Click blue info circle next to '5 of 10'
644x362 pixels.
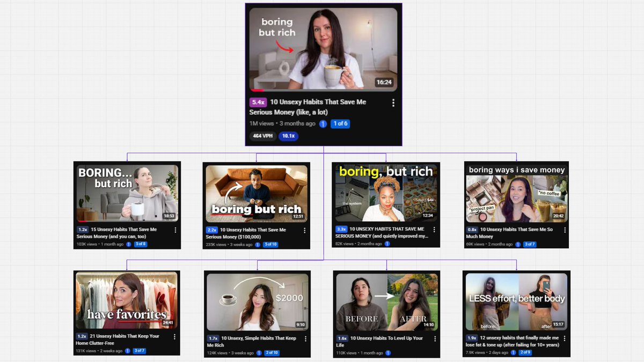click(x=259, y=245)
